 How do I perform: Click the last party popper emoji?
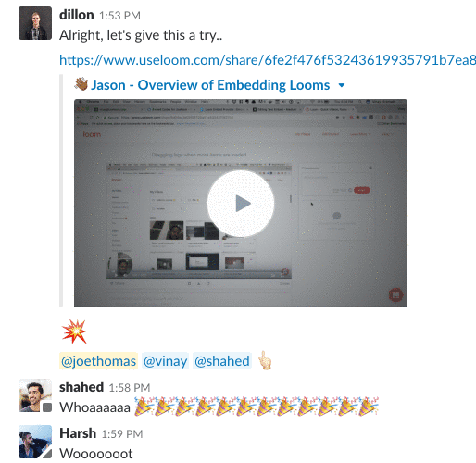[369, 407]
